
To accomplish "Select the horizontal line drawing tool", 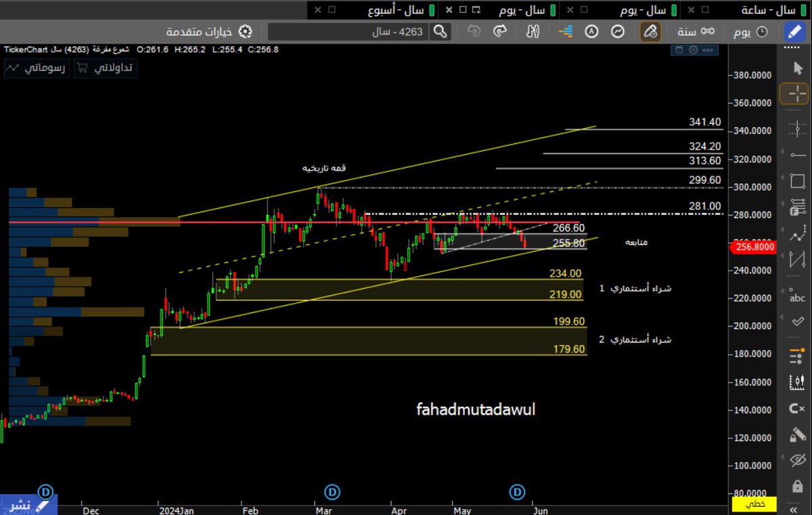I will (797, 154).
